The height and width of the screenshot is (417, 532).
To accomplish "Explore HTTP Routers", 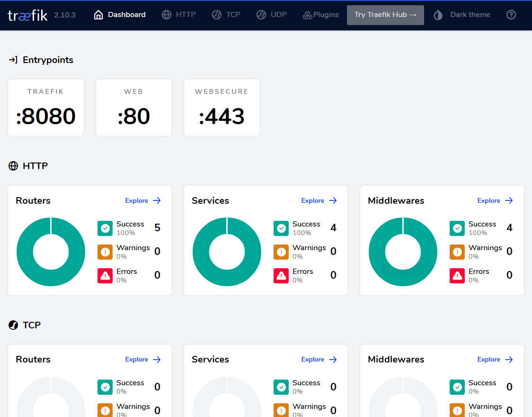I will 143,200.
